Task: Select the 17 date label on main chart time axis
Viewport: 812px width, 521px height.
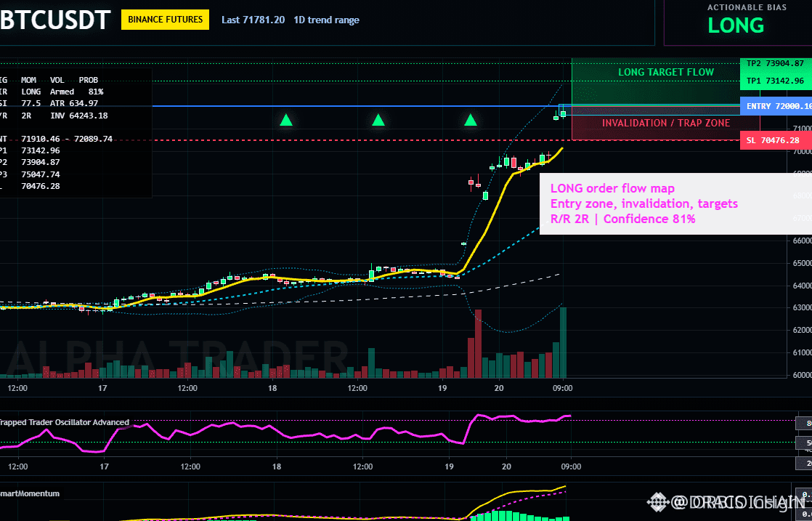Action: [x=102, y=387]
